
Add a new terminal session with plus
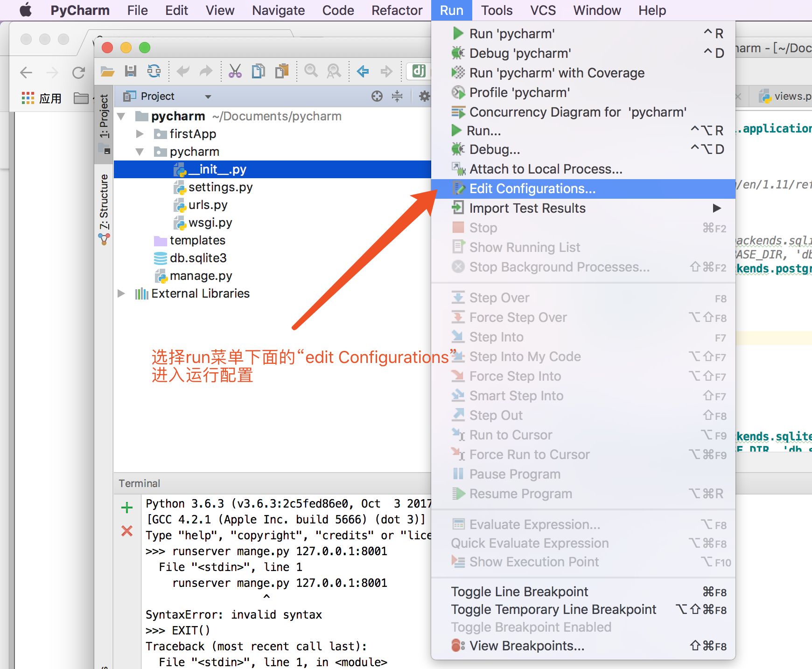pos(127,507)
